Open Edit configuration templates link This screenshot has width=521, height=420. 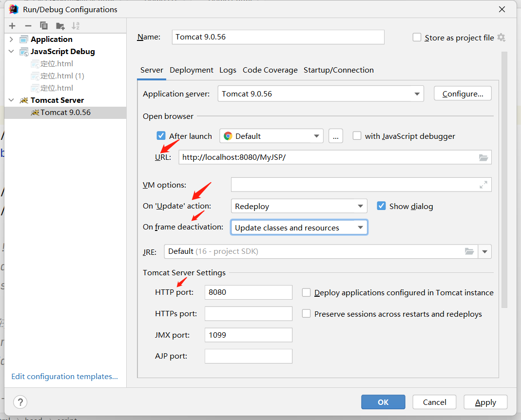coord(64,376)
